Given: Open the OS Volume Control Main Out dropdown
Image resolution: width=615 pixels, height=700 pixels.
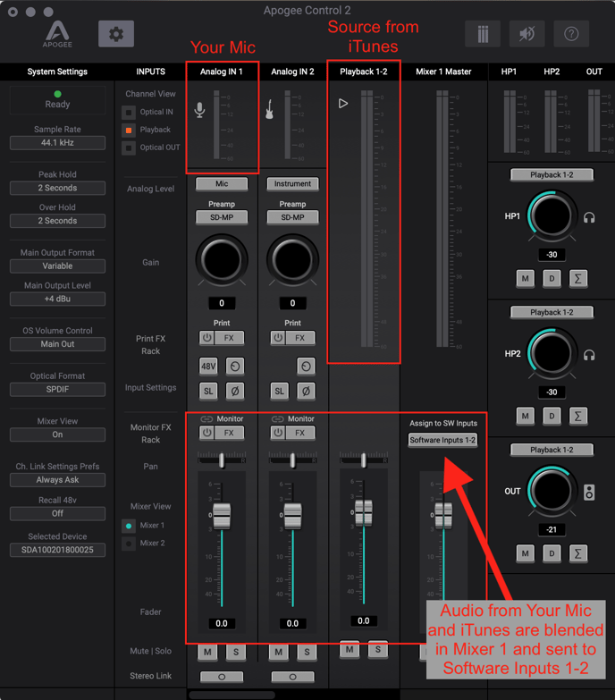Looking at the screenshot, I should coord(57,344).
